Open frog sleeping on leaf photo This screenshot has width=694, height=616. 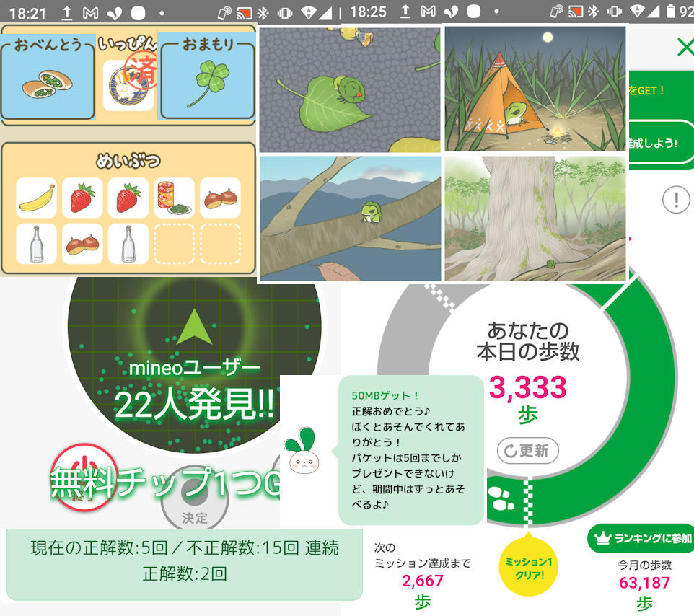350,90
